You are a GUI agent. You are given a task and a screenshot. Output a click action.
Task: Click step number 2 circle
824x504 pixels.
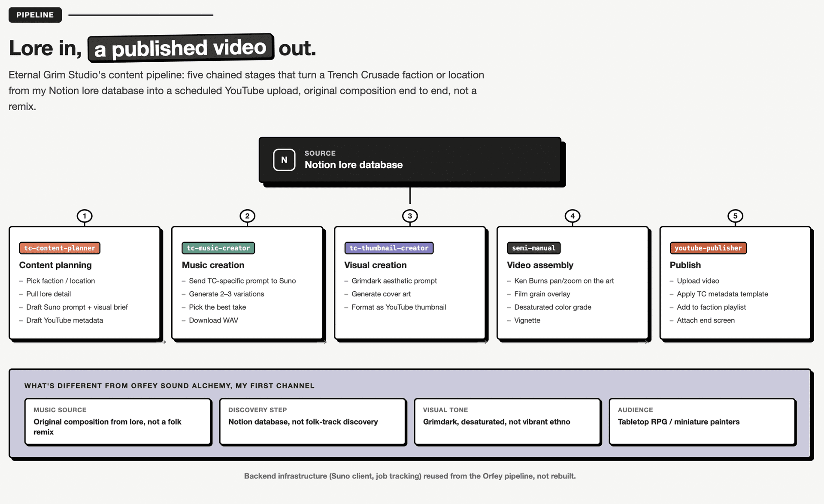247,216
